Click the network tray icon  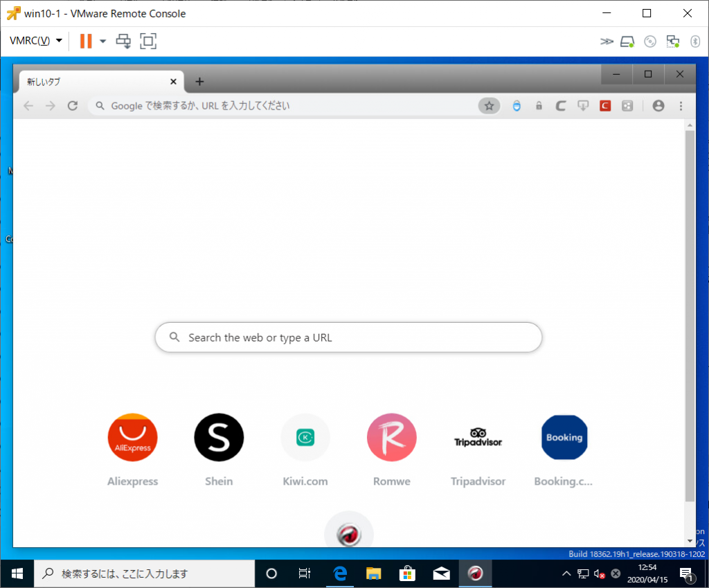click(583, 573)
